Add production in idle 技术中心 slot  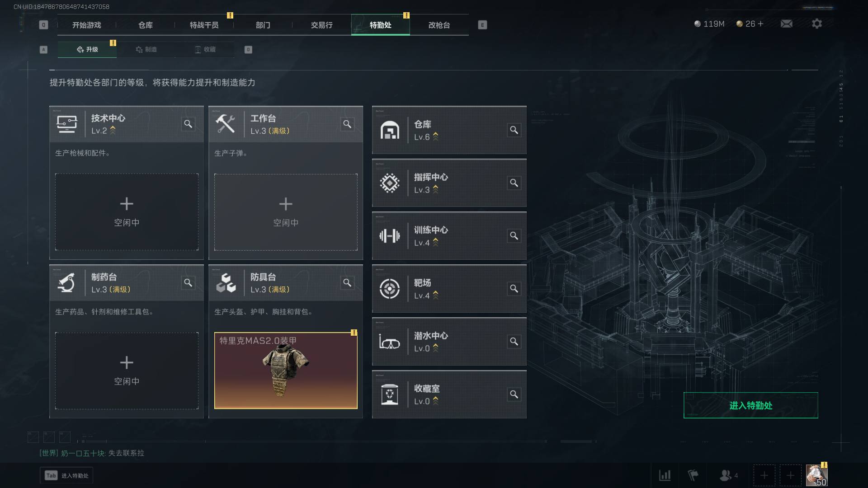127,212
